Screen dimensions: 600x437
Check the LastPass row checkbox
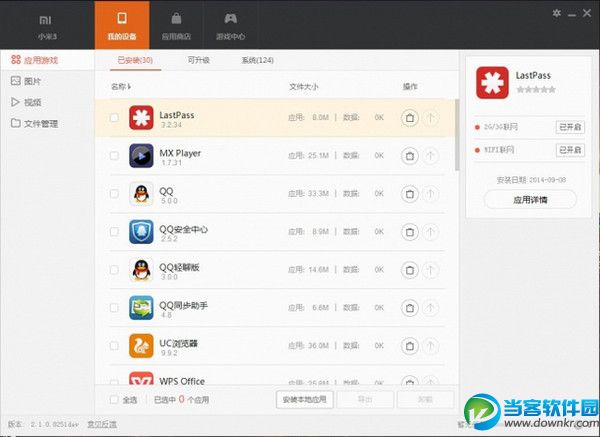click(114, 117)
